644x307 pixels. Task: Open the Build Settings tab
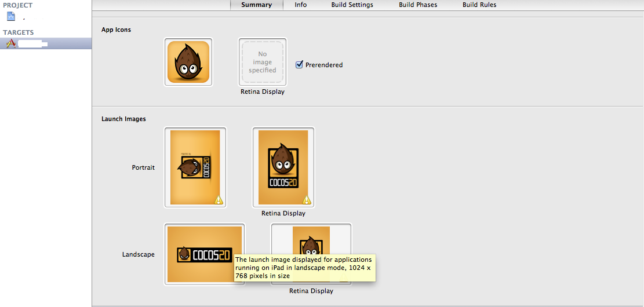tap(352, 5)
